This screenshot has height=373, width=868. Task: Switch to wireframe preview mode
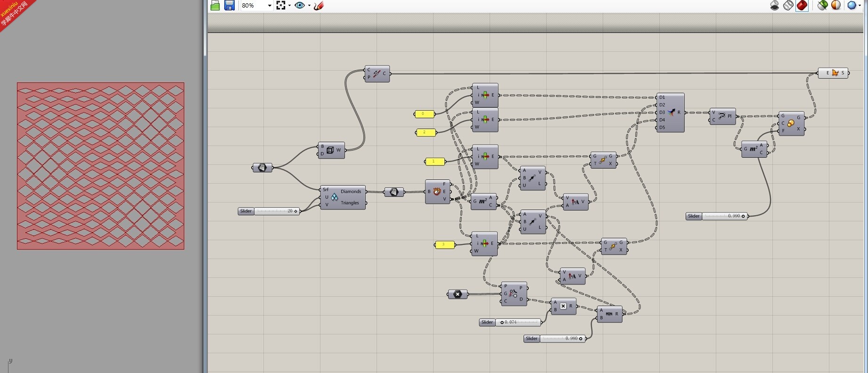pos(788,6)
